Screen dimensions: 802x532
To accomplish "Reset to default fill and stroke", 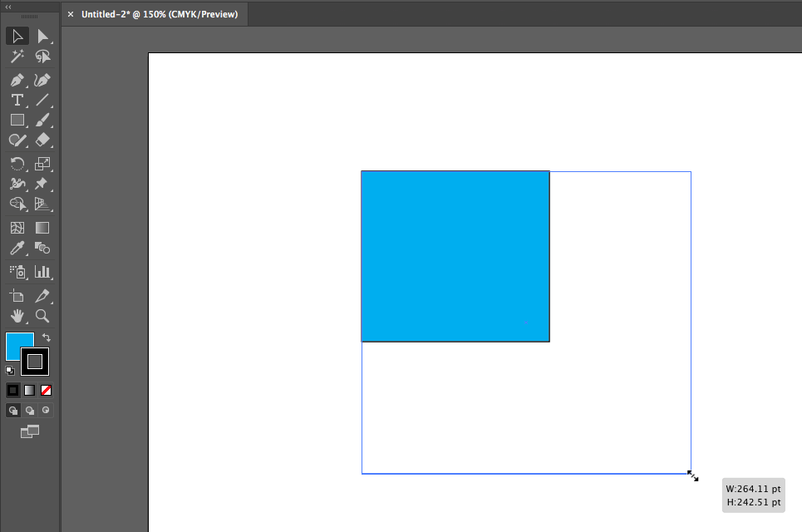I will click(x=10, y=371).
